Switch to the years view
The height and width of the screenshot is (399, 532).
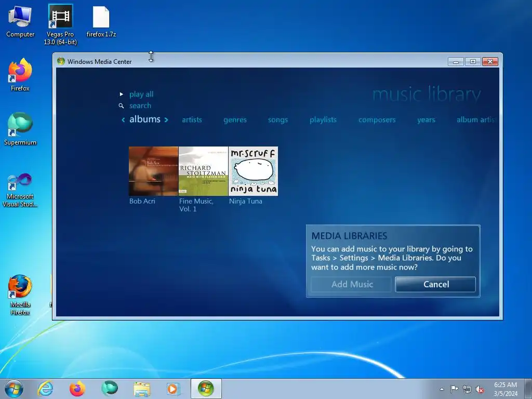click(x=426, y=120)
